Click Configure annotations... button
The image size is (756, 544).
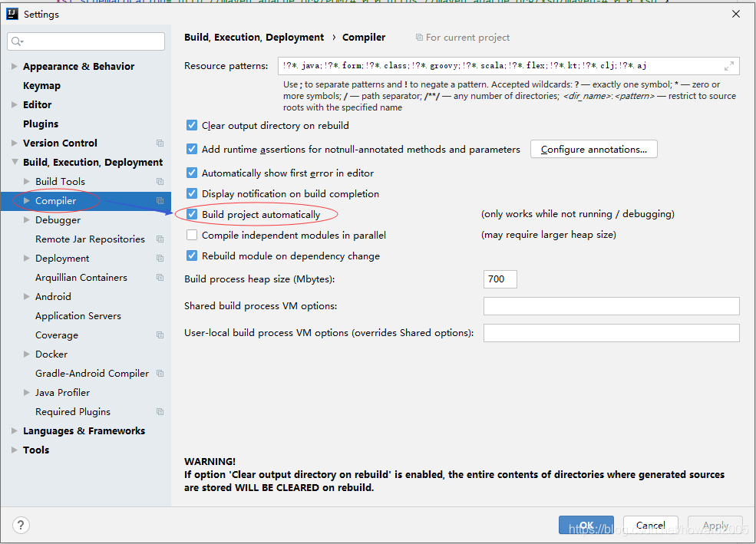pos(593,150)
